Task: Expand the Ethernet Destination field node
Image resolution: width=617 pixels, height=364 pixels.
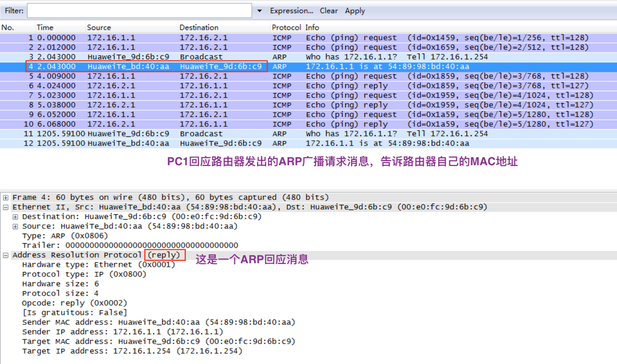Action: click(x=15, y=217)
